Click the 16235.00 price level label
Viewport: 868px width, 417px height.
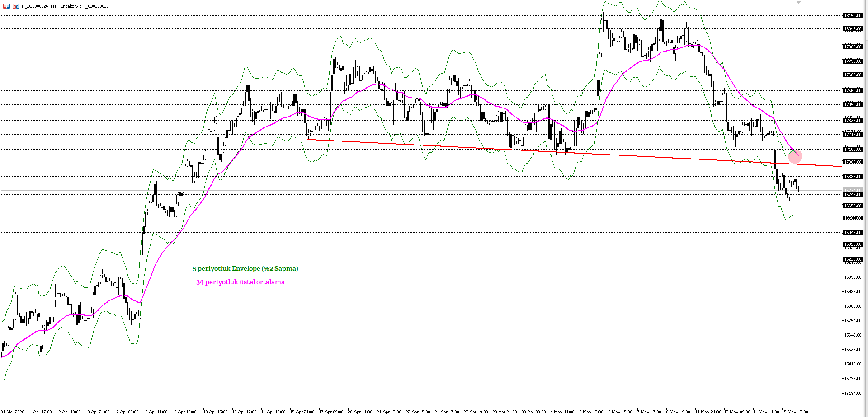[853, 259]
